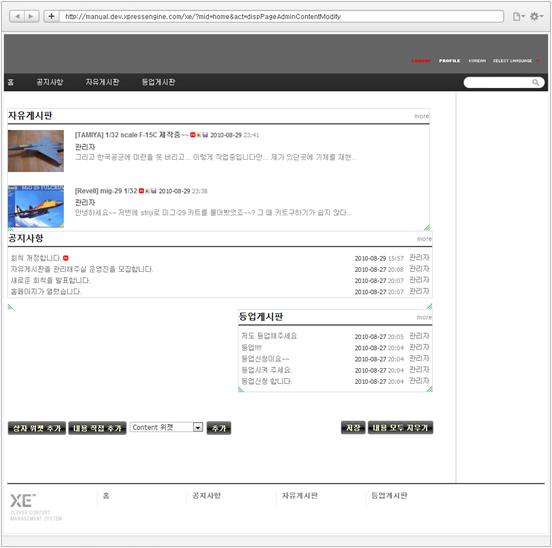Click the plus add-bookmark icon beside address bar

(x=51, y=16)
